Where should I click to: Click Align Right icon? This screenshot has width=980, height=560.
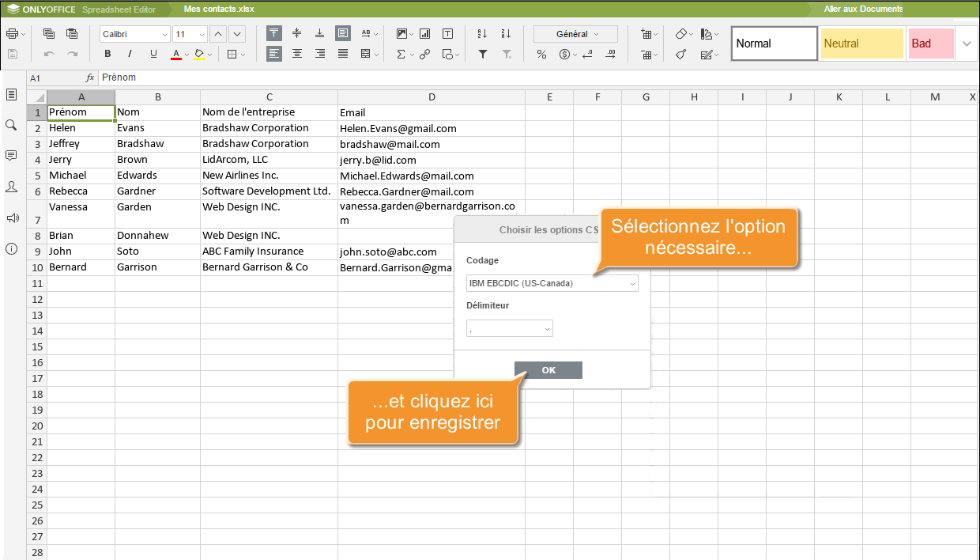[x=320, y=54]
